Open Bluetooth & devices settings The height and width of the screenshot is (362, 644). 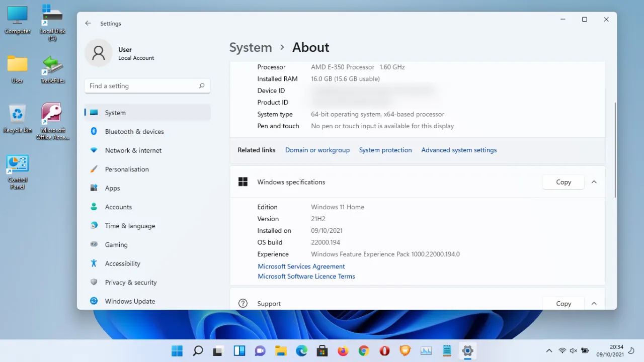click(x=147, y=132)
